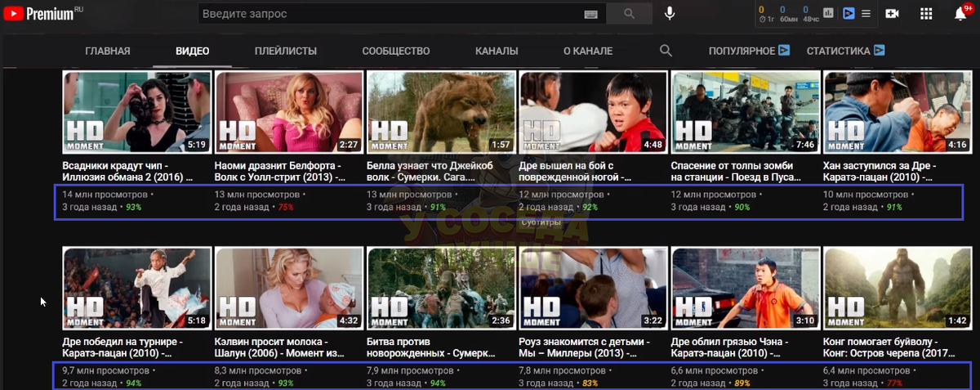The height and width of the screenshot is (390, 980).
Task: Open Роуз знакомится с детьми thumbnail
Action: click(x=593, y=289)
